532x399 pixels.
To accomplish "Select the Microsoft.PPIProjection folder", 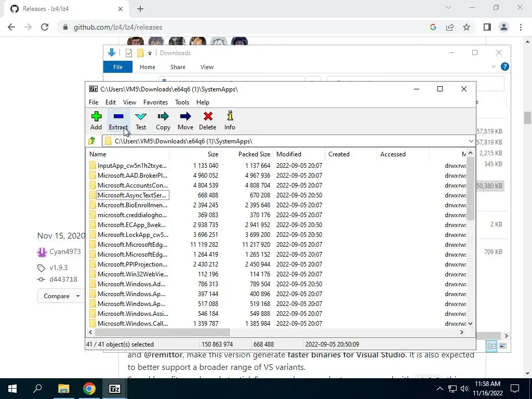I will [x=132, y=264].
